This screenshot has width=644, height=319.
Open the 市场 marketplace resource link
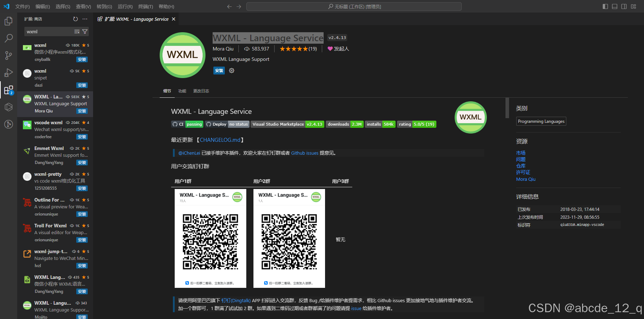tap(521, 153)
